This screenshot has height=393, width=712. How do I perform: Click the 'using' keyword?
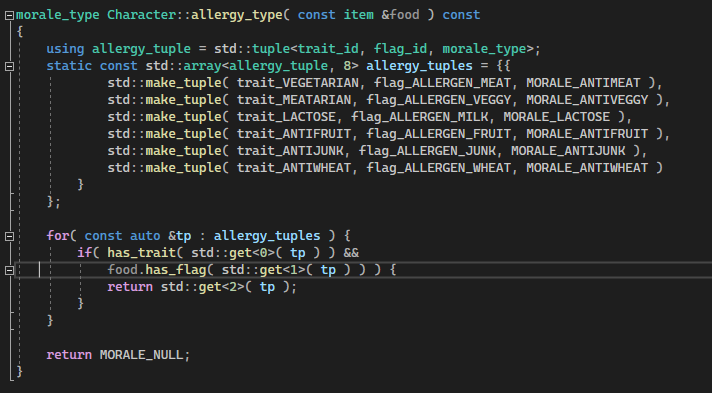(65, 49)
